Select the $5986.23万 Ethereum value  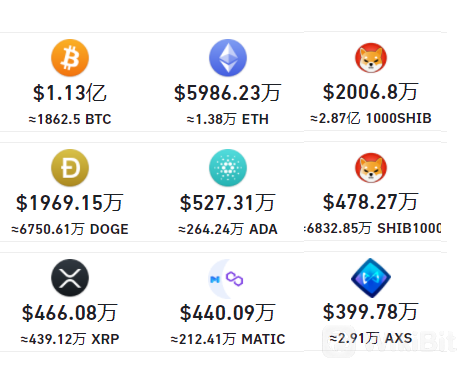point(228,93)
